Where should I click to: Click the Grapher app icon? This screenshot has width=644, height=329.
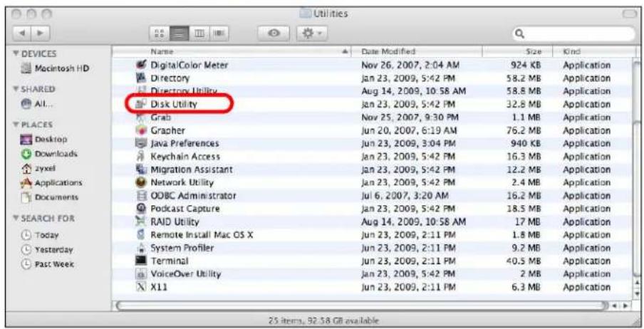[x=141, y=130]
